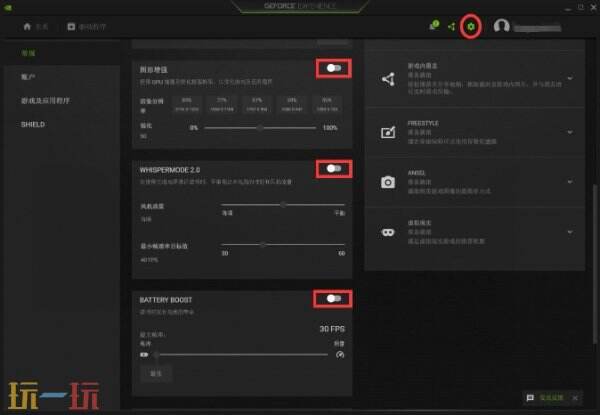Screen dimensions: 600x415
Task: Click the virtual reality goggles icon
Action: [388, 232]
